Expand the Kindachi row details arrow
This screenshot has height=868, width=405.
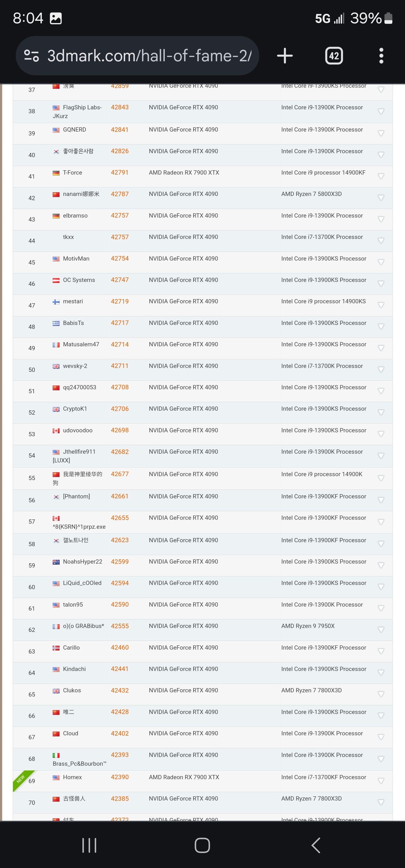(381, 673)
